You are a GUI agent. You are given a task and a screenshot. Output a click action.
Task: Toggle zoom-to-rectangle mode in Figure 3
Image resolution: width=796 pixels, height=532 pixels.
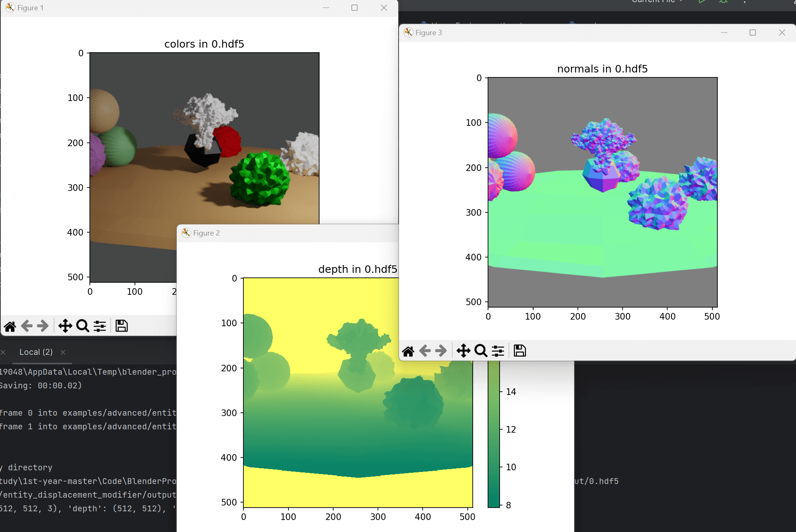coord(480,351)
